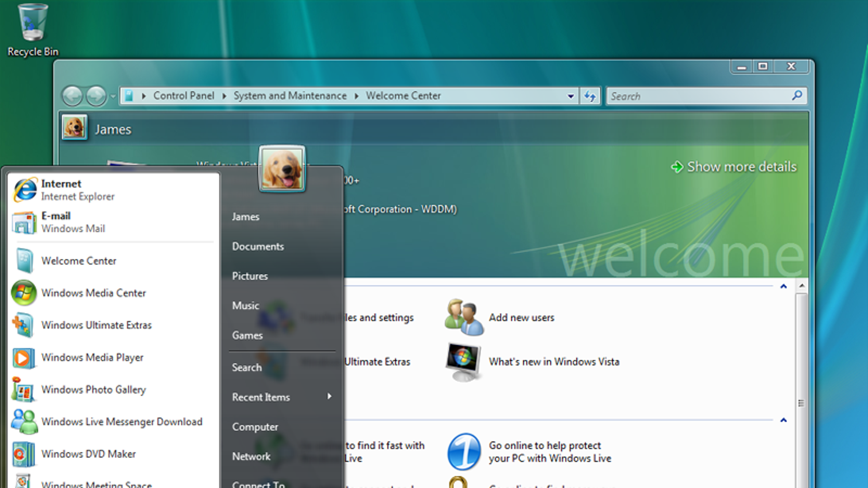Open Add new users link
This screenshot has width=868, height=488.
pos(521,318)
